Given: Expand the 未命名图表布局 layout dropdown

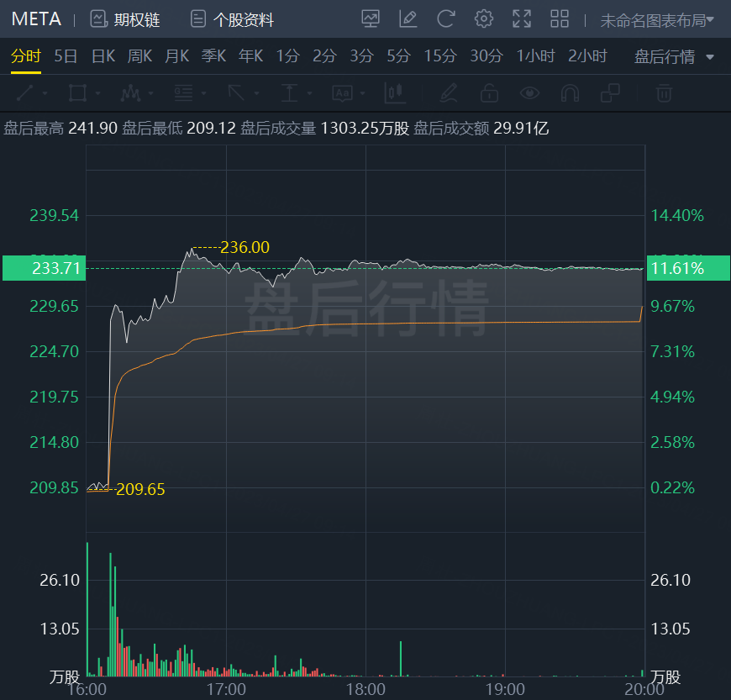Looking at the screenshot, I should click(657, 20).
